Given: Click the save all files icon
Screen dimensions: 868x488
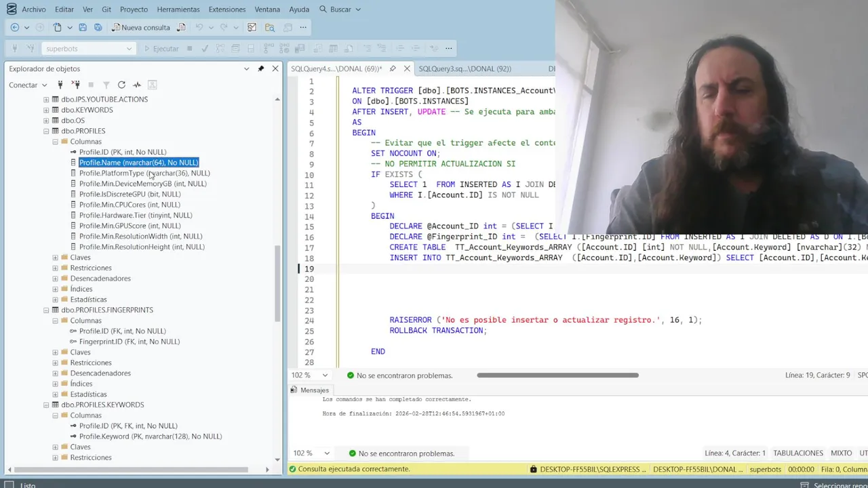Looking at the screenshot, I should [98, 27].
